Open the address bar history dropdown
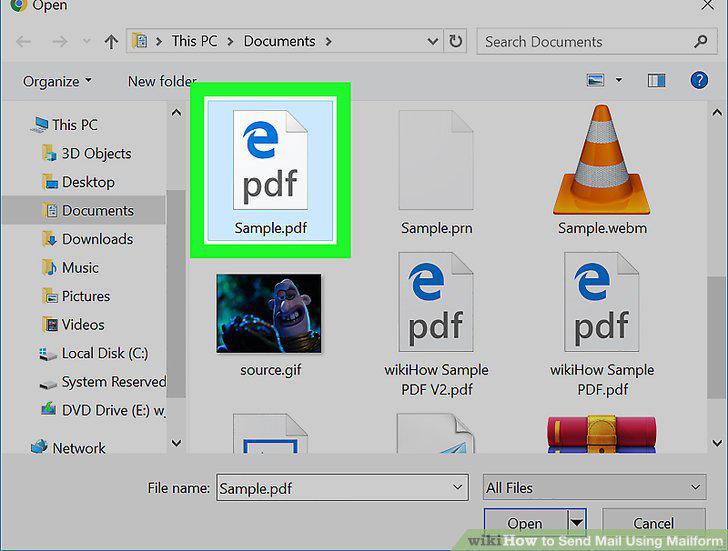The image size is (728, 551). (x=432, y=42)
